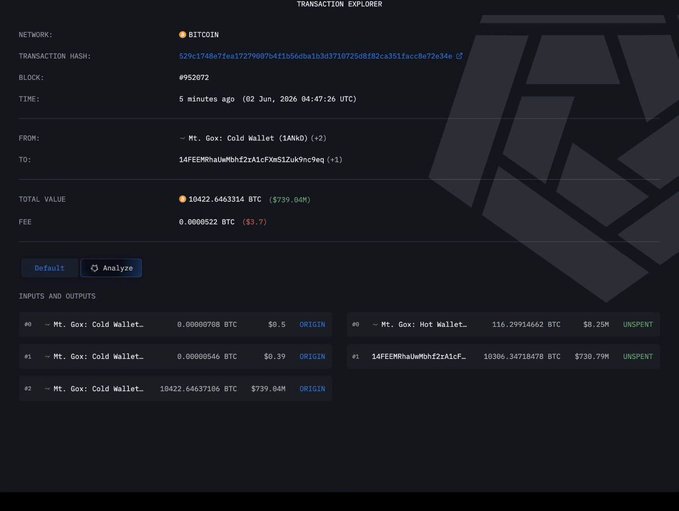Select 0.00000708 BTC input amount
Screen dimensions: 679x511
[x=207, y=324]
